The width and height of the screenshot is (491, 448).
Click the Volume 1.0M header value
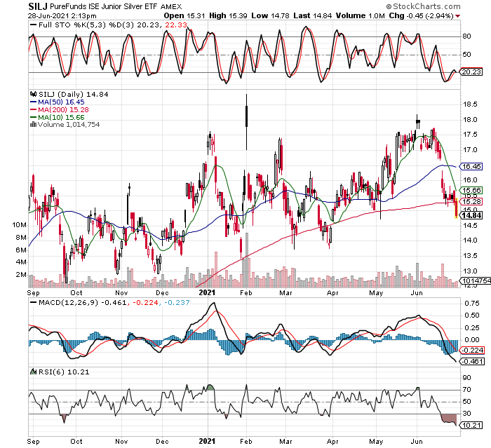(360, 16)
